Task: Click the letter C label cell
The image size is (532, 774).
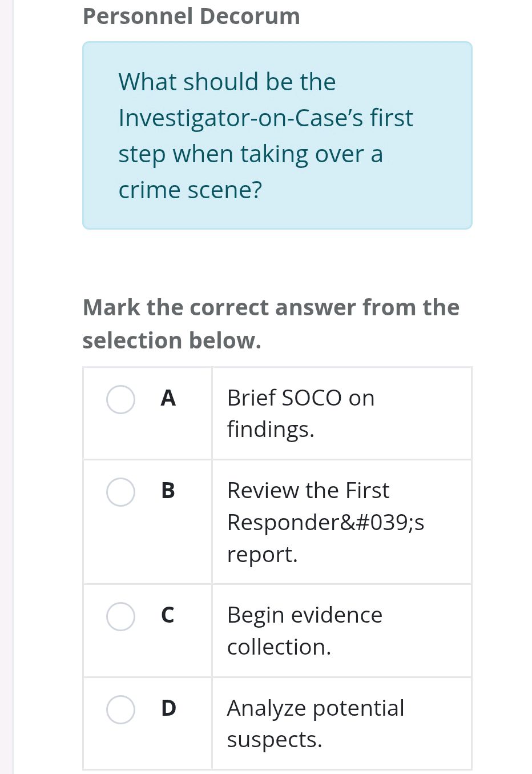Action: (168, 616)
